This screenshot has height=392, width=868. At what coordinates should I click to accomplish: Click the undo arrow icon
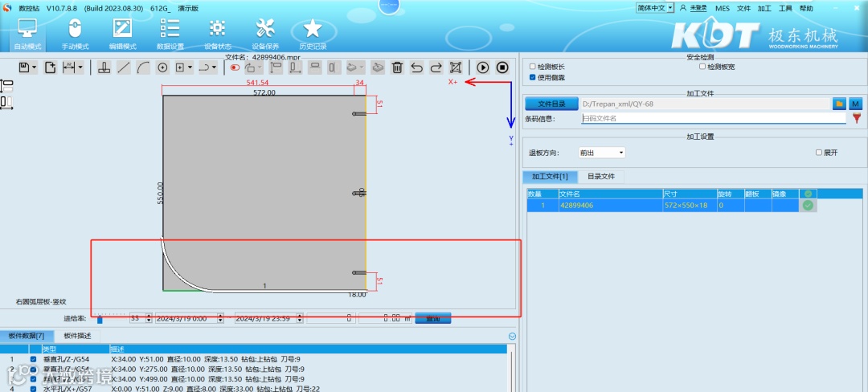(416, 67)
